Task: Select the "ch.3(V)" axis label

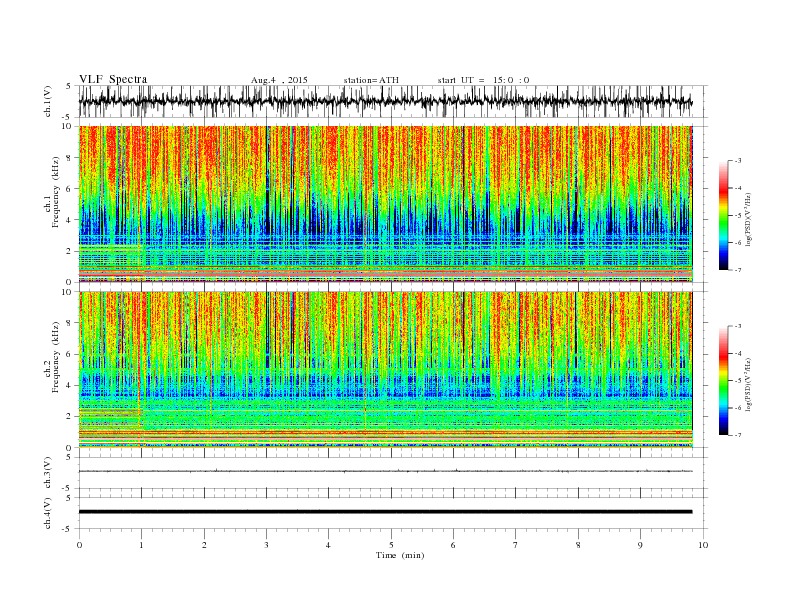Action: coord(48,473)
